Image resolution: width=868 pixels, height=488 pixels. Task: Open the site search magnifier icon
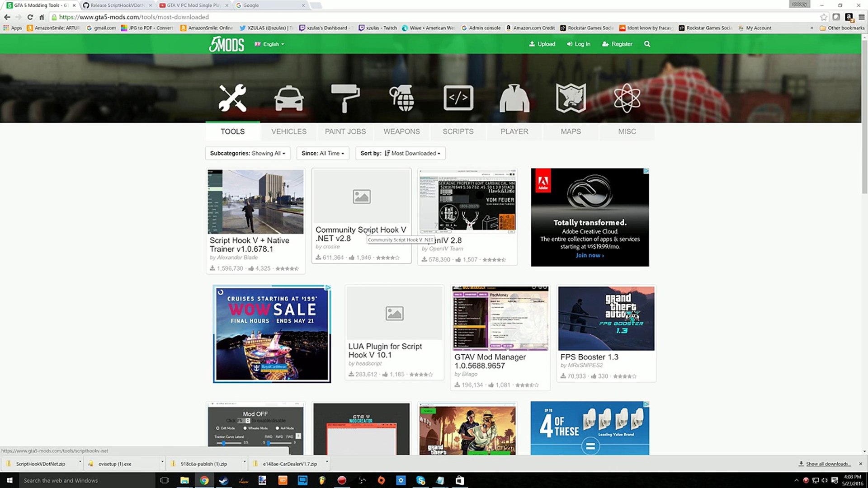647,44
